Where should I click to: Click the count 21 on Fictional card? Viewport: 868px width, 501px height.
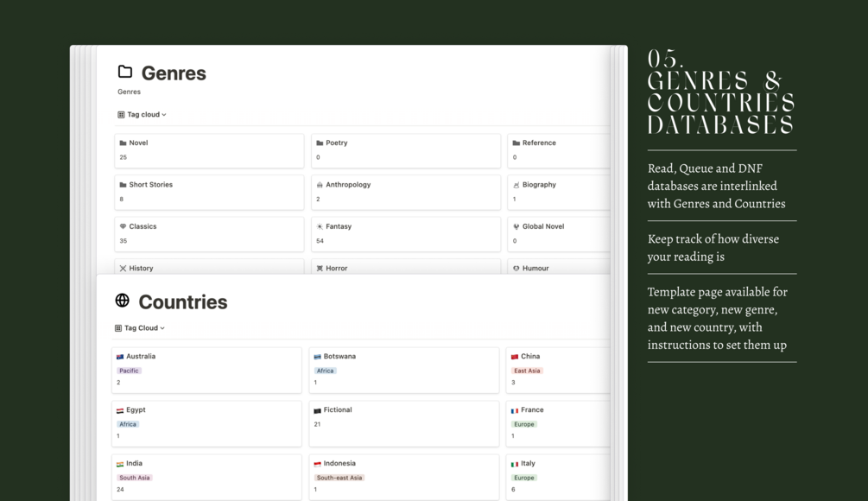(x=317, y=425)
